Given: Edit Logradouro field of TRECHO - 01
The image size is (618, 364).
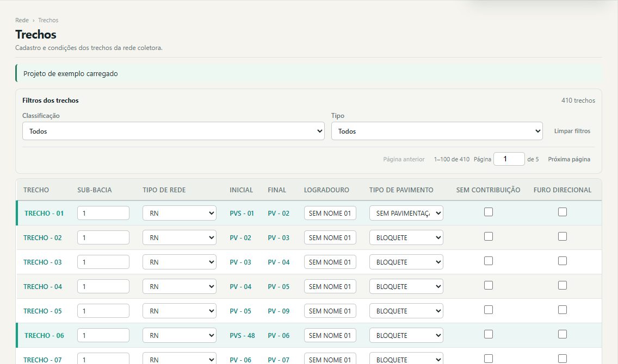Looking at the screenshot, I should (330, 214).
